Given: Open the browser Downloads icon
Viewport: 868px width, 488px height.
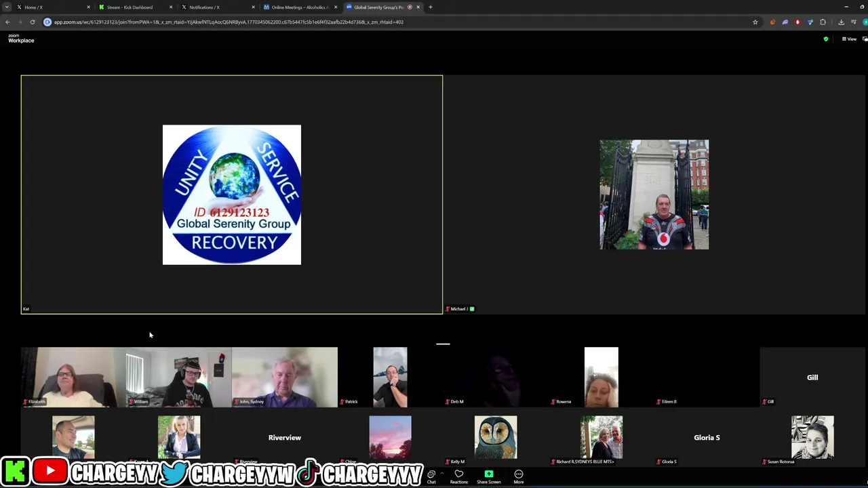Looking at the screenshot, I should (841, 22).
